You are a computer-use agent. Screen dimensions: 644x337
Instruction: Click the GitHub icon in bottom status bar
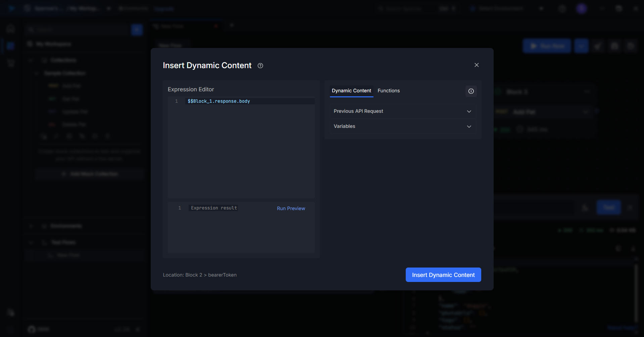click(x=32, y=329)
